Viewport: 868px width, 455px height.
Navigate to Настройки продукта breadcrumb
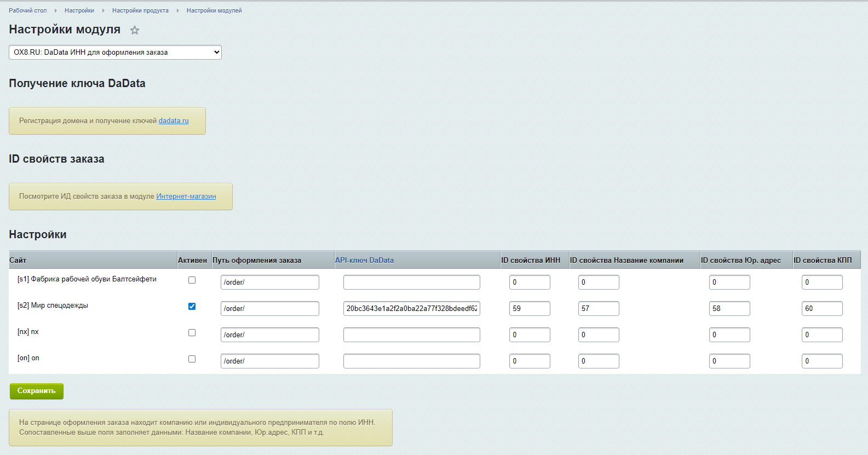pos(140,10)
